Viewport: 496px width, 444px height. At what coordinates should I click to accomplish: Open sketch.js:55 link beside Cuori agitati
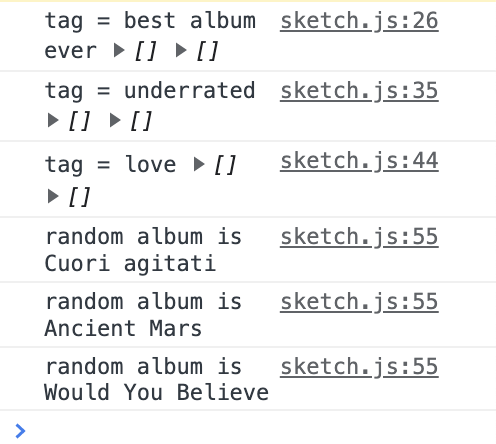359,237
